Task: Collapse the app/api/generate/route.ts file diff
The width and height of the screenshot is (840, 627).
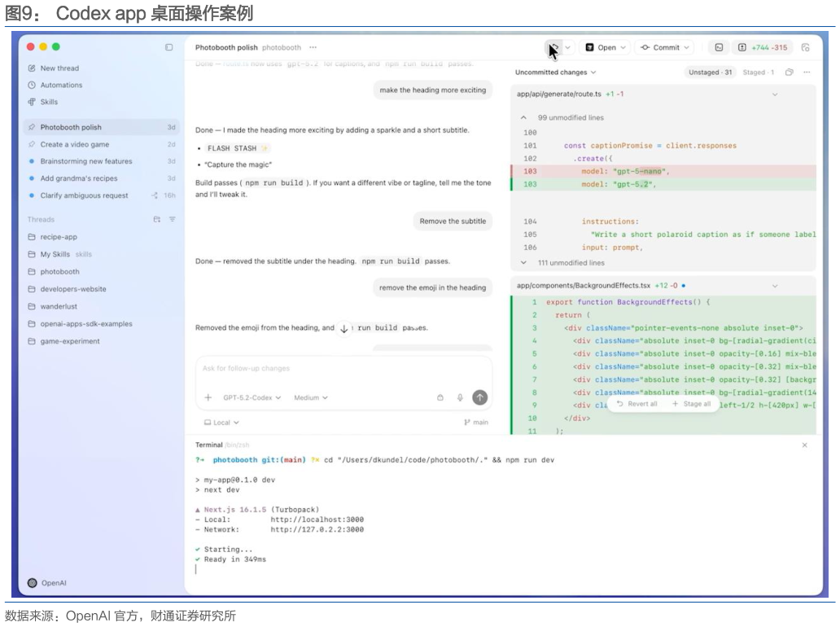Action: click(774, 94)
